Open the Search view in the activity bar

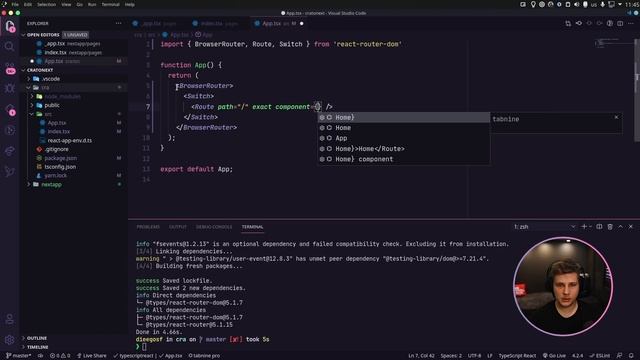pos(10,46)
